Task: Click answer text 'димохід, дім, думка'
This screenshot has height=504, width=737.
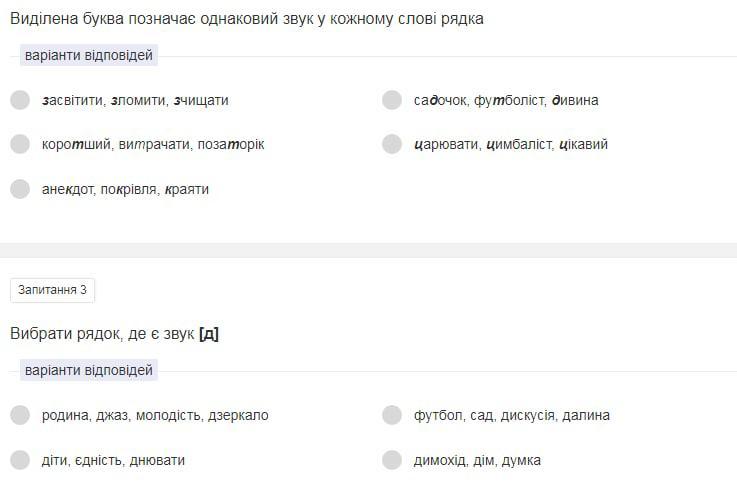Action: [x=477, y=460]
